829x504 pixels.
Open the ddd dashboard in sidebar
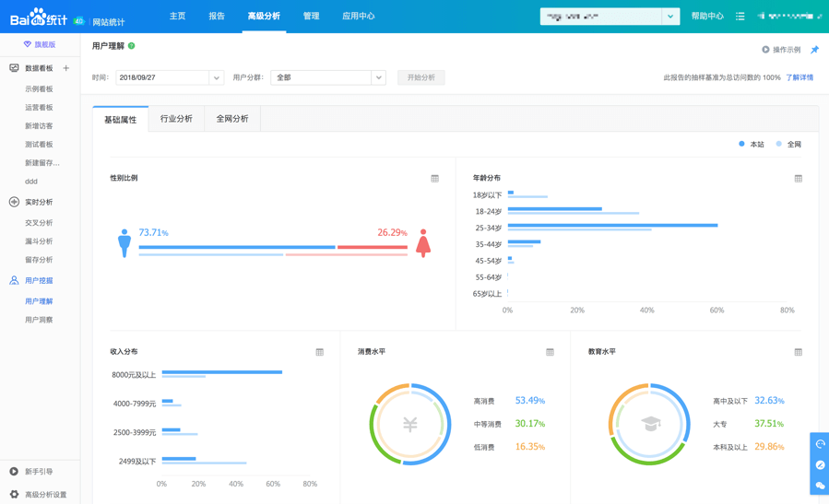[31, 182]
